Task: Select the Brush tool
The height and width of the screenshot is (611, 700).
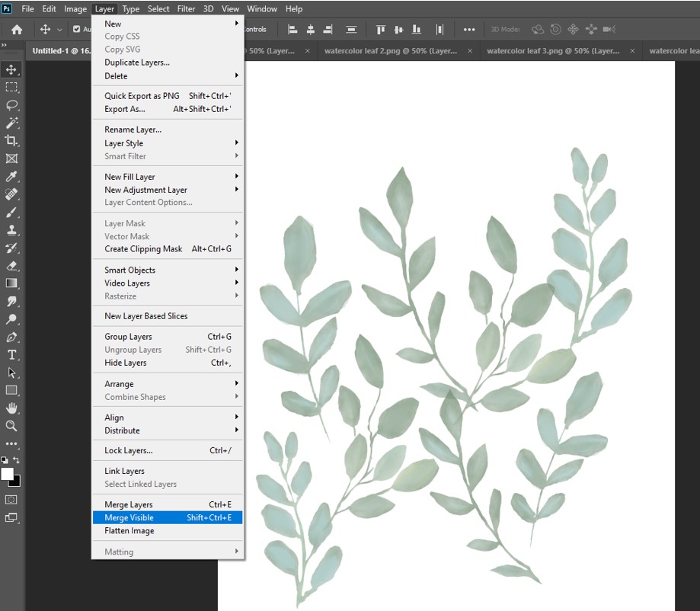Action: point(11,213)
